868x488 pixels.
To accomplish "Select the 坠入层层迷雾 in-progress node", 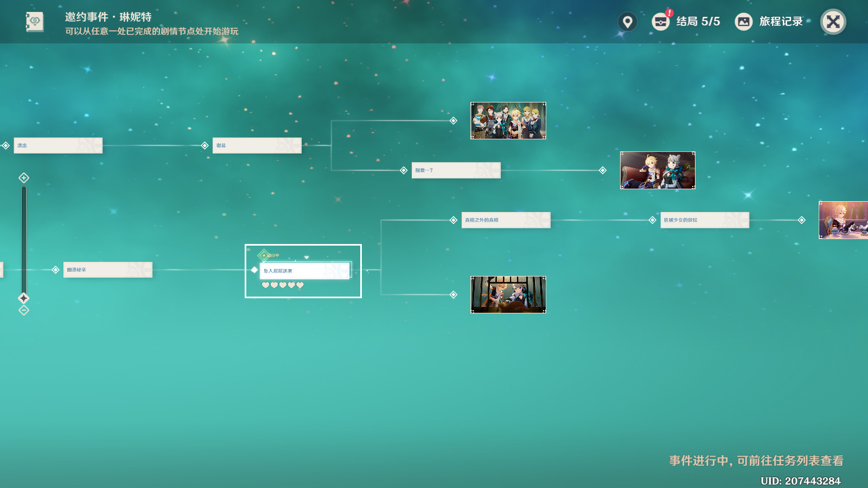I will tap(305, 271).
